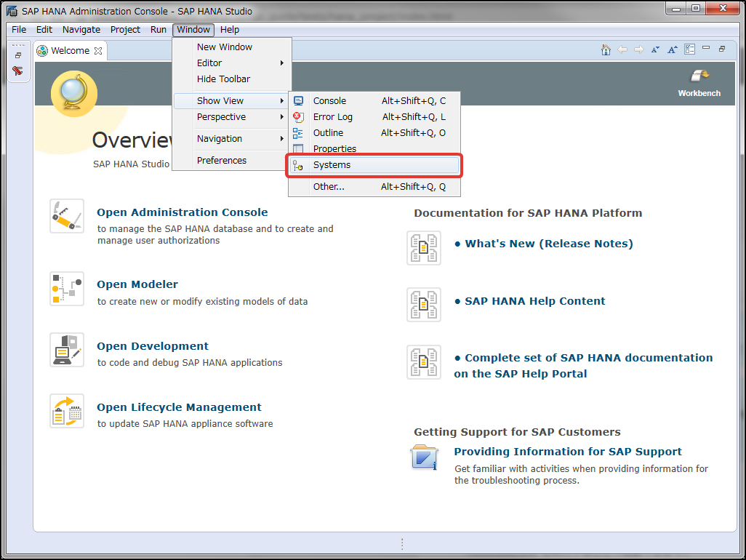Screen dimensions: 746x560
Task: Open the Help menu
Action: (230, 30)
